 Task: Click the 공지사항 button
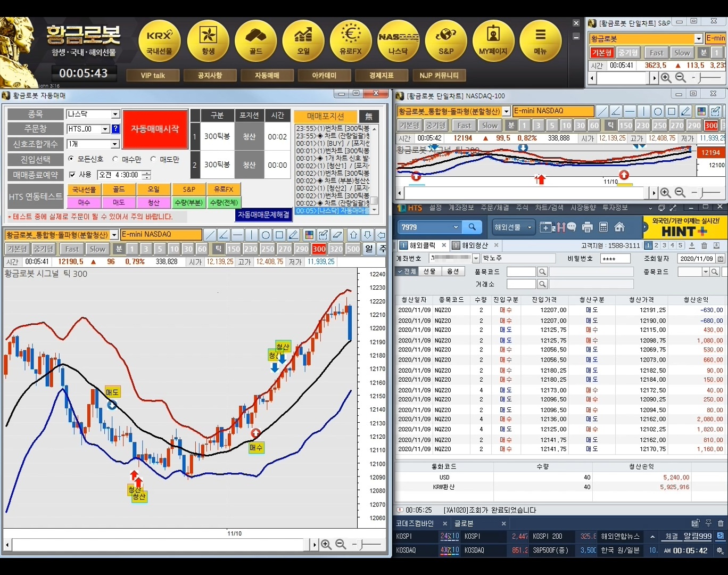[x=210, y=76]
